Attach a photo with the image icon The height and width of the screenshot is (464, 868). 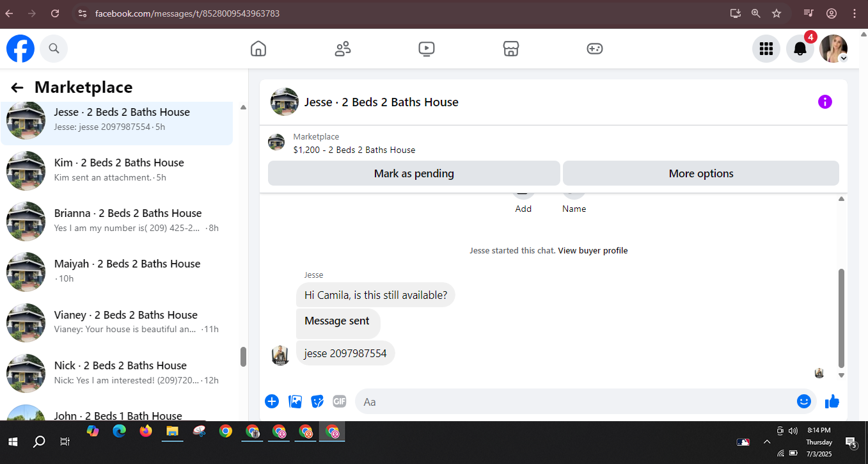point(295,401)
